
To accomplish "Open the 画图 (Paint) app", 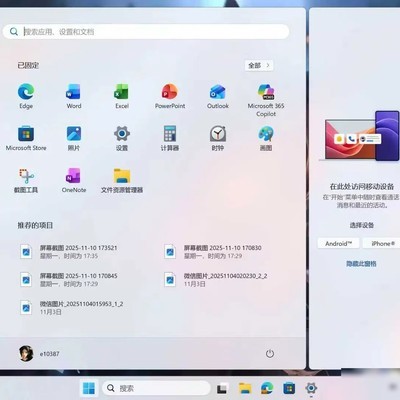I will coord(266,138).
